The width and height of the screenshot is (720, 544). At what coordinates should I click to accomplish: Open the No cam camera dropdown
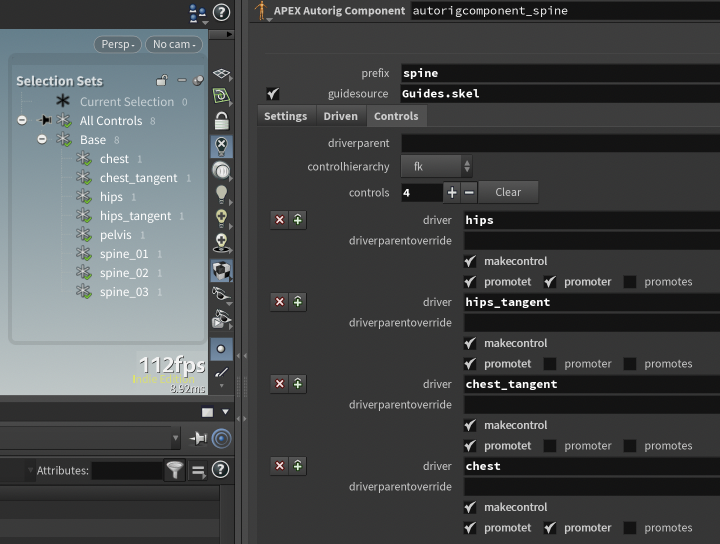(174, 44)
